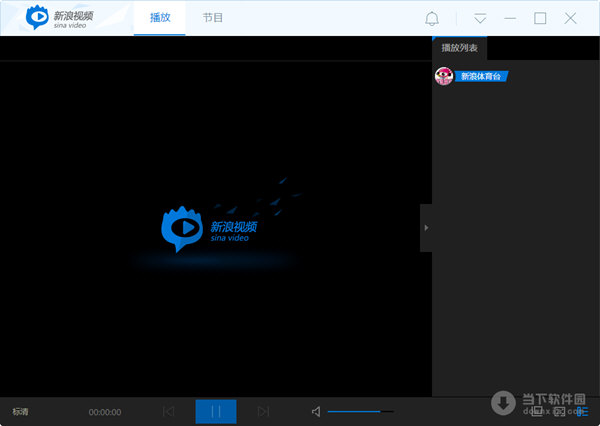Viewport: 600px width, 426px height.
Task: Select the 播放列表 panel tab
Action: pyautogui.click(x=459, y=48)
